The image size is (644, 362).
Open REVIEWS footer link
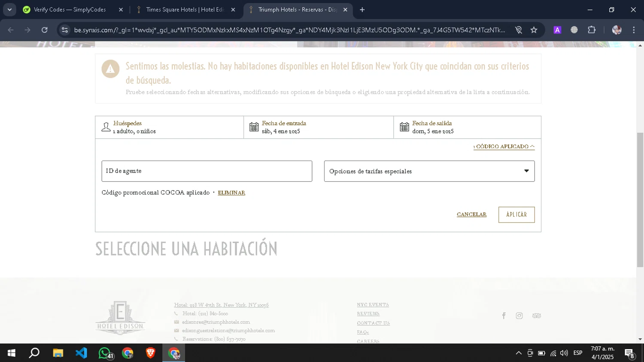click(x=368, y=314)
